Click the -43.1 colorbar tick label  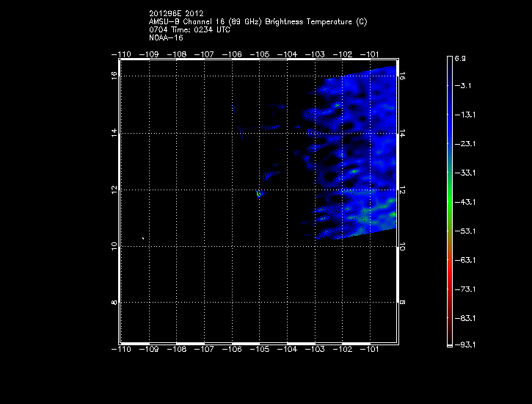tap(465, 202)
